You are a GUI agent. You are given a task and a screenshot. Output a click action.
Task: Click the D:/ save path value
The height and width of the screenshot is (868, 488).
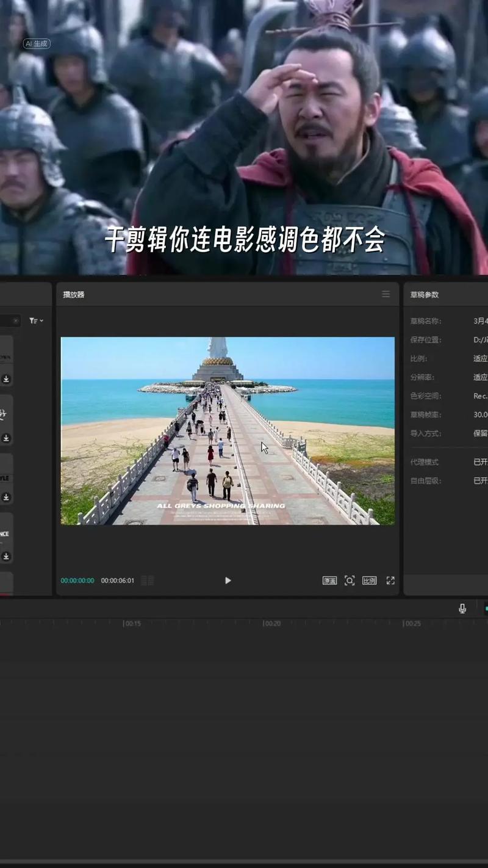point(481,339)
